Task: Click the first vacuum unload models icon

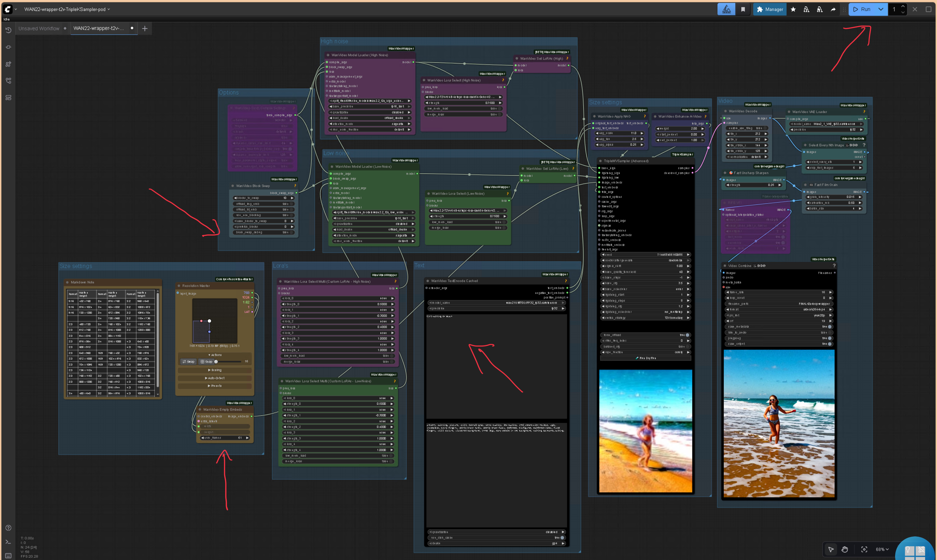Action: pos(806,9)
